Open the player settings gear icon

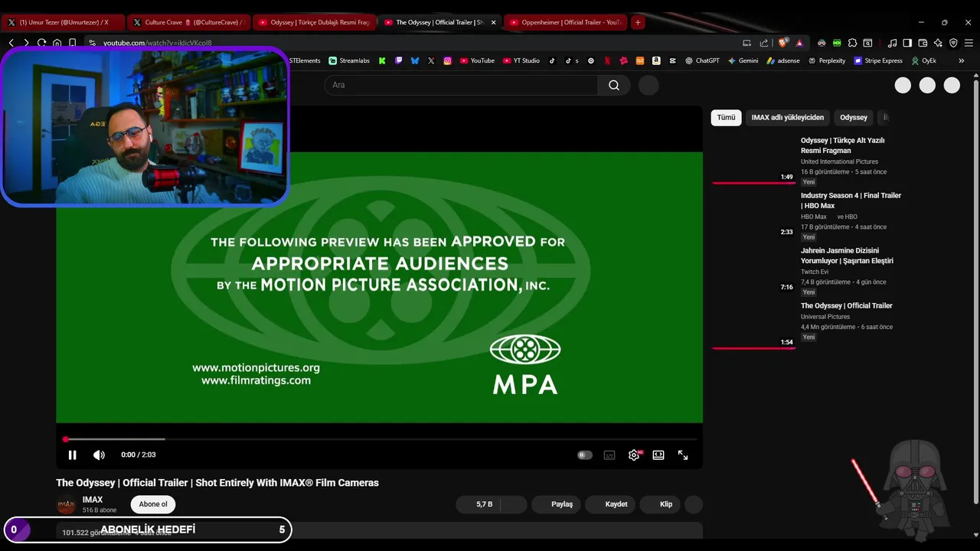pyautogui.click(x=634, y=455)
